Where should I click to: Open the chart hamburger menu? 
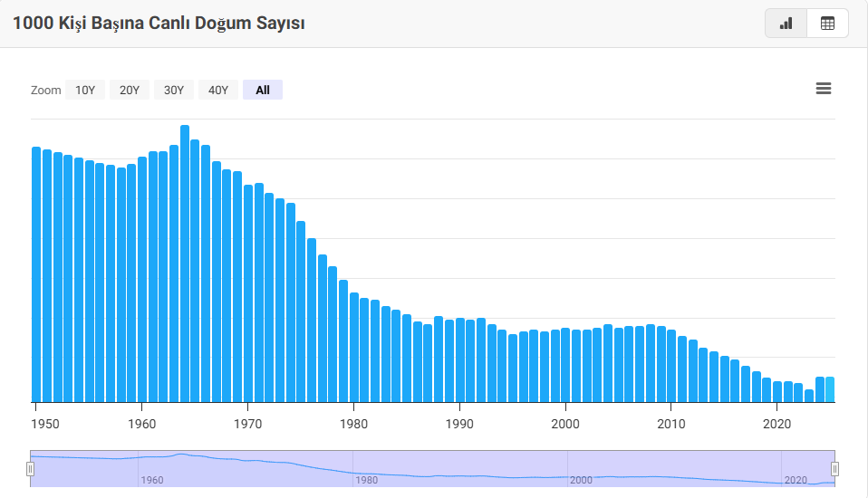tap(824, 89)
